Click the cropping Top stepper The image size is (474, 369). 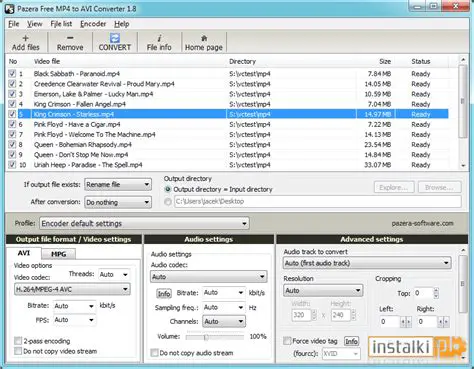[x=436, y=293]
